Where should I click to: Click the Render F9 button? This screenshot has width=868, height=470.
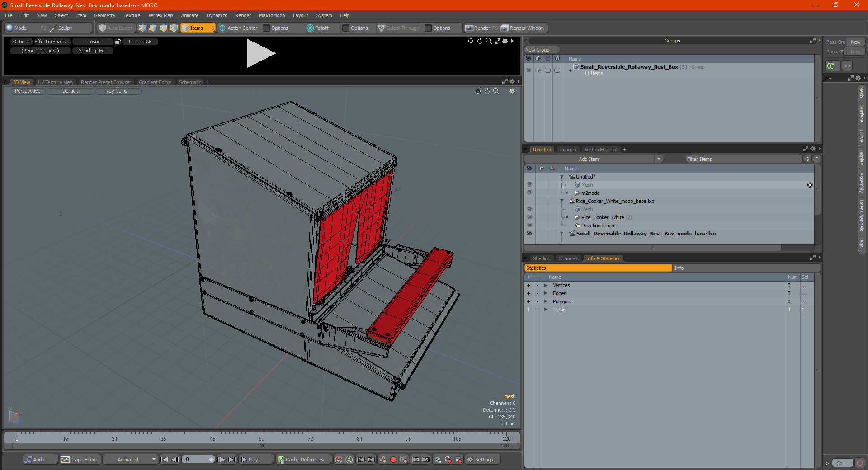[481, 28]
